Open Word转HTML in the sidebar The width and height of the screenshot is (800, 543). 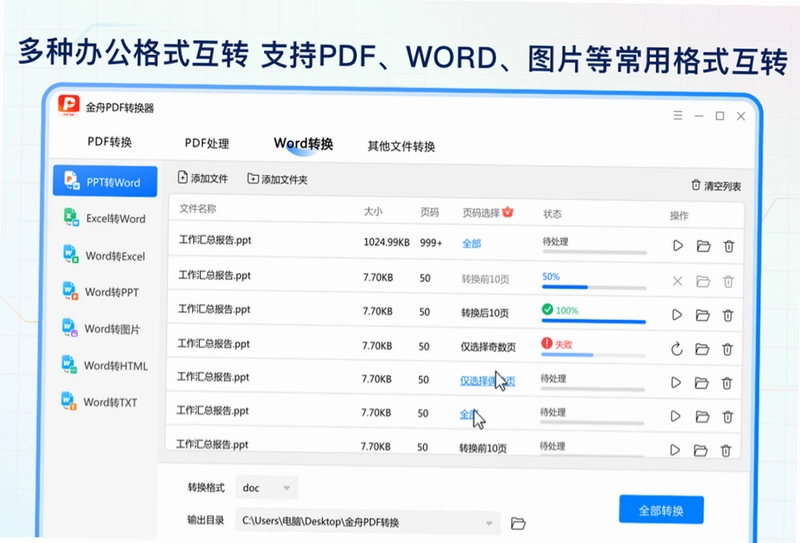(104, 365)
